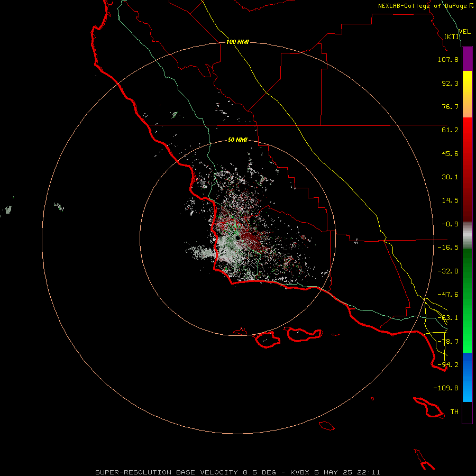This screenshot has width=476, height=476.
Task: Select the VEL legend title
Action: click(464, 32)
